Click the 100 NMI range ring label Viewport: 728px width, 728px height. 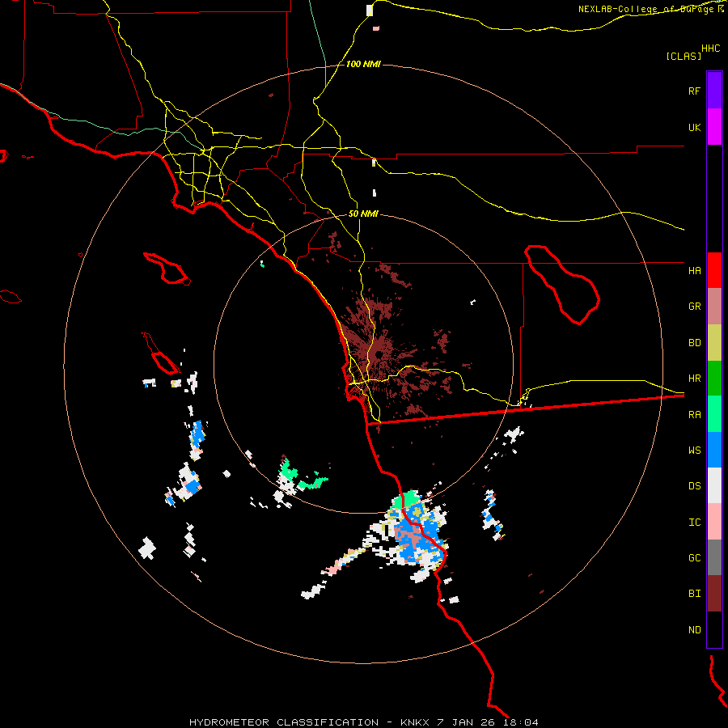[363, 64]
